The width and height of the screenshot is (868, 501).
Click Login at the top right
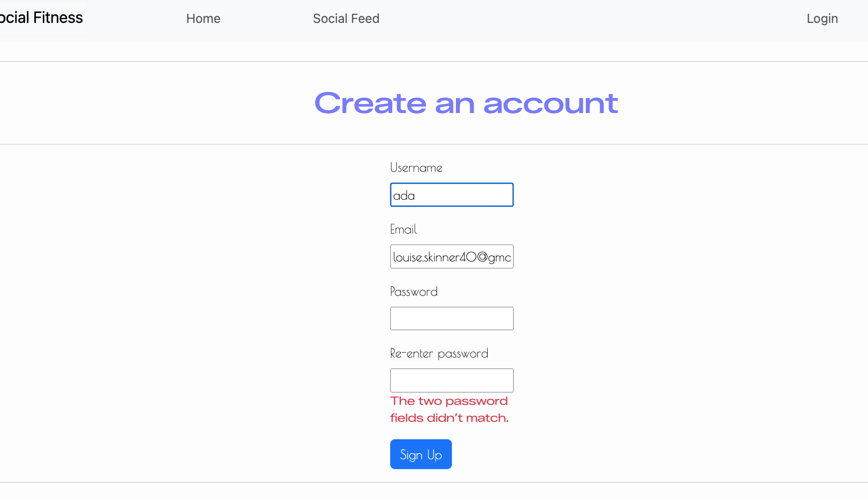click(x=822, y=18)
